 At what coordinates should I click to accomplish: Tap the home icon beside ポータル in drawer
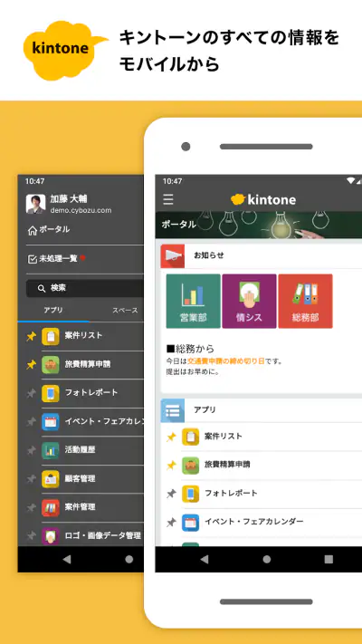(x=32, y=230)
